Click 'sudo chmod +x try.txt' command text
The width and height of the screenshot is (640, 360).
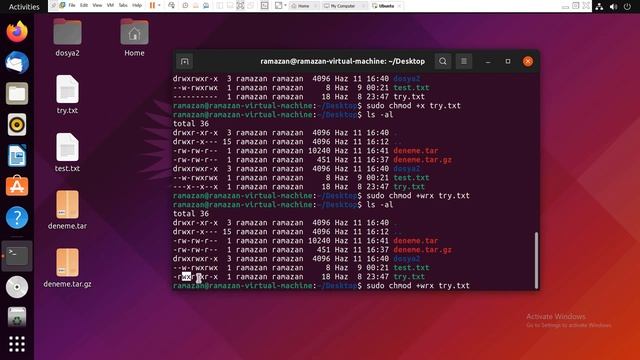click(x=413, y=106)
